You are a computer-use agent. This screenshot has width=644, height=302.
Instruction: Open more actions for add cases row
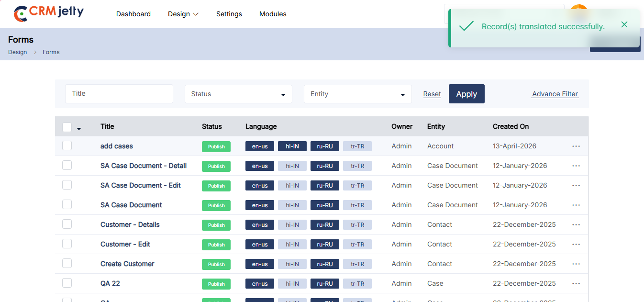point(576,146)
